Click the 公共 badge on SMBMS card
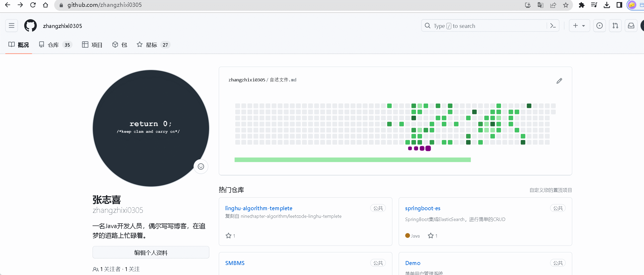The width and height of the screenshot is (644, 275). pos(378,263)
